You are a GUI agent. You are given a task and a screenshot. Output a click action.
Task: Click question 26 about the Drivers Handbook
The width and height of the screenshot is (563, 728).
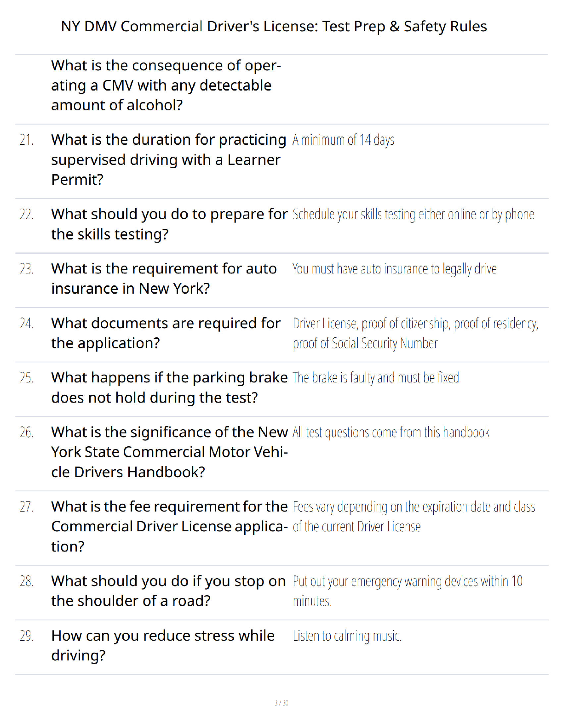point(170,452)
